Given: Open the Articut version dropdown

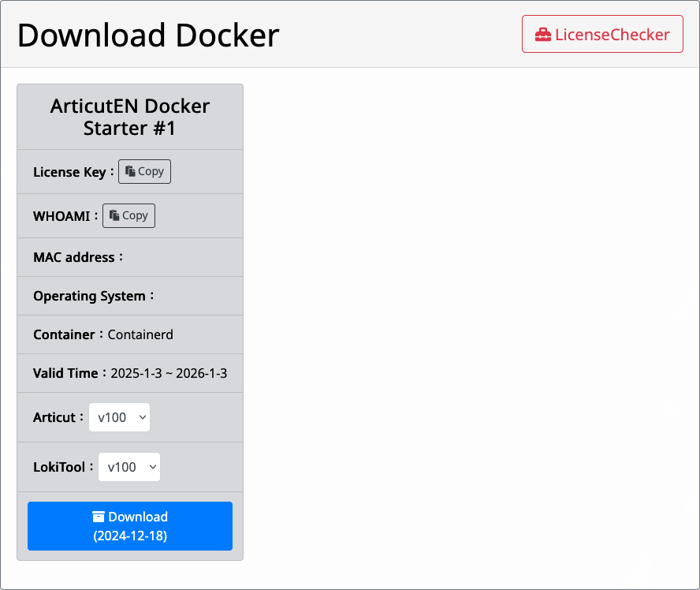Looking at the screenshot, I should (119, 417).
